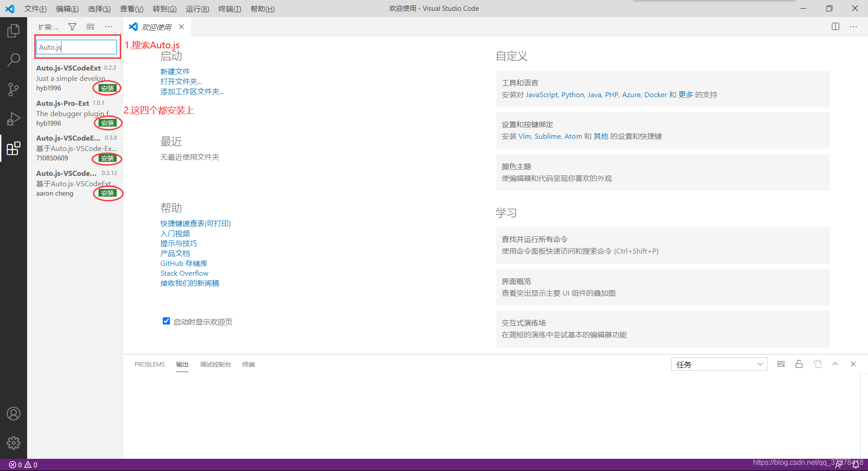Screen dimensions: 868x471
Task: Click the Python language support link
Action: 573,94
